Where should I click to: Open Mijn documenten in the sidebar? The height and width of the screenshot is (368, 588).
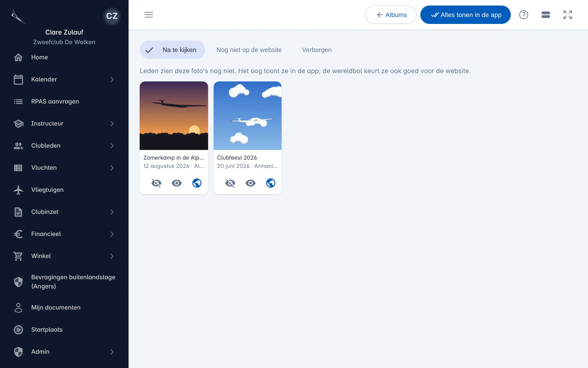[x=64, y=308]
